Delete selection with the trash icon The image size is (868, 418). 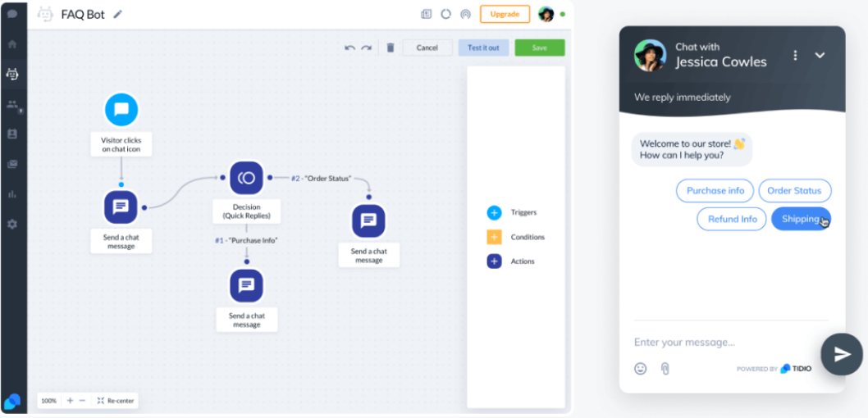(391, 48)
